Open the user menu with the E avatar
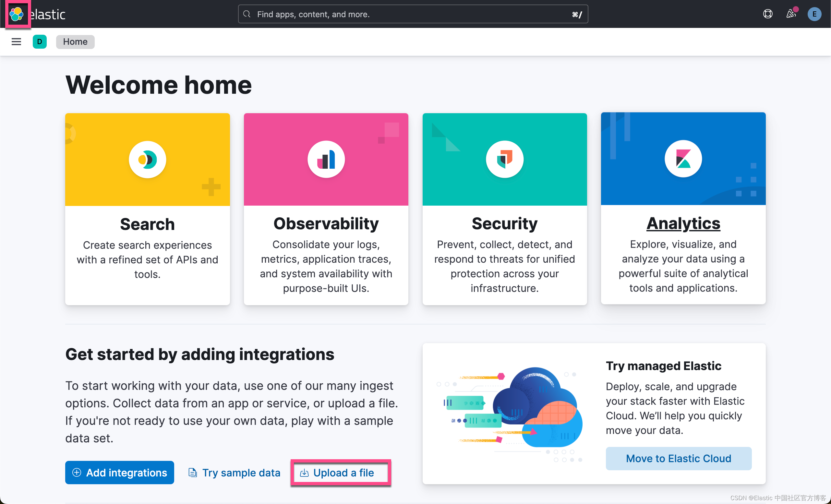The image size is (831, 504). (x=814, y=14)
